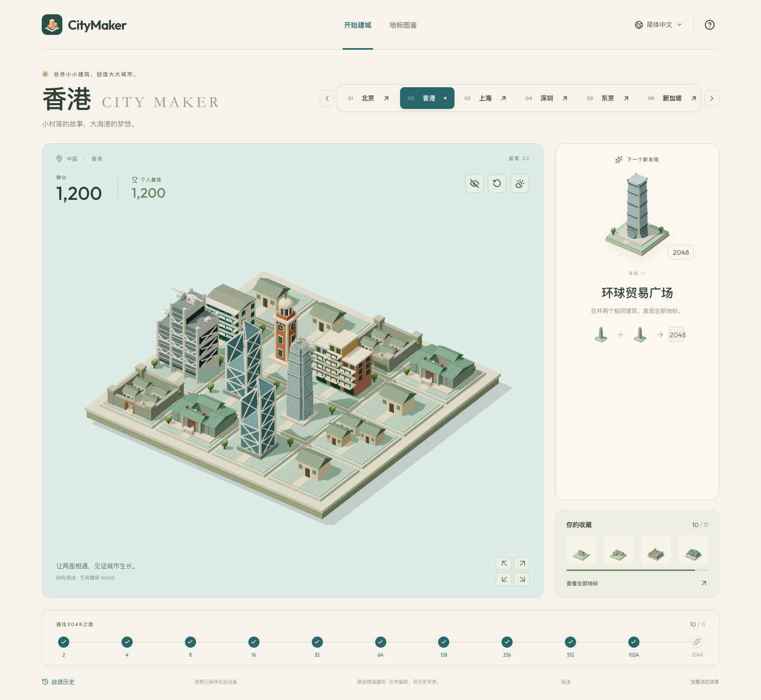Viewport: 761px width, 700px height.
Task: Slide tiles with the up-right arrow
Action: [522, 564]
